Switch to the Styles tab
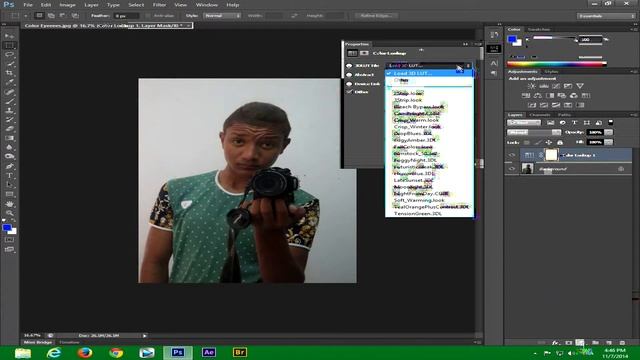This screenshot has height=360, width=640. (x=551, y=71)
